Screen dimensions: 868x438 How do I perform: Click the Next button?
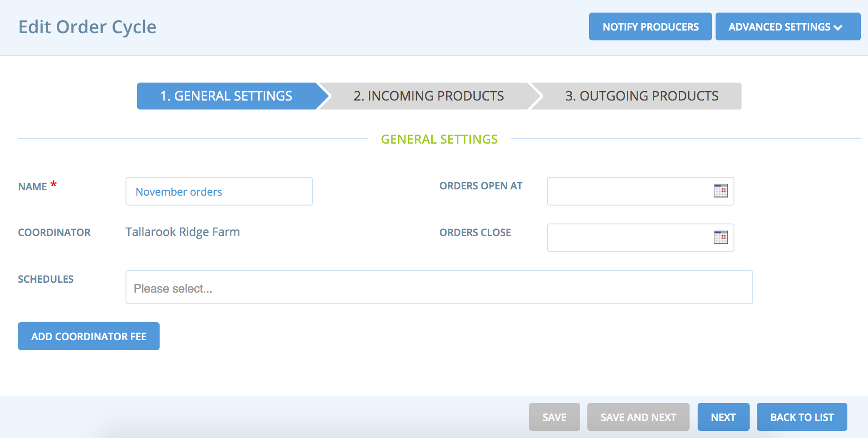point(723,417)
